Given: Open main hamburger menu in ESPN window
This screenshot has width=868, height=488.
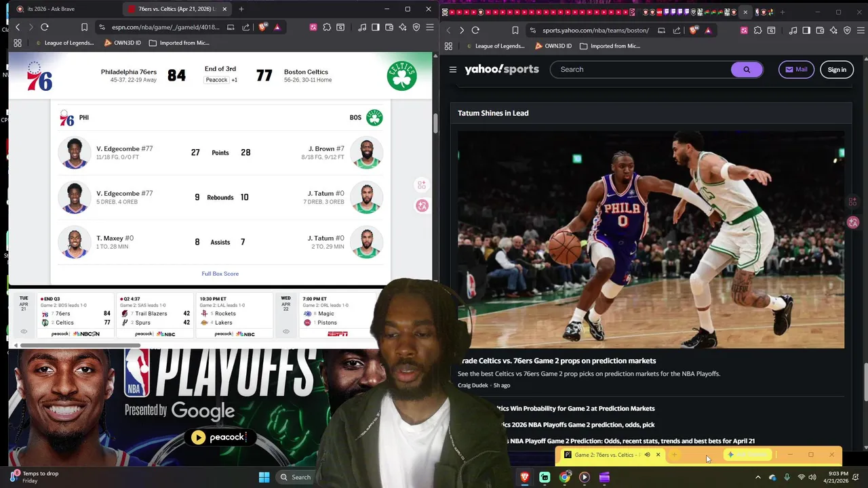Looking at the screenshot, I should 429,27.
